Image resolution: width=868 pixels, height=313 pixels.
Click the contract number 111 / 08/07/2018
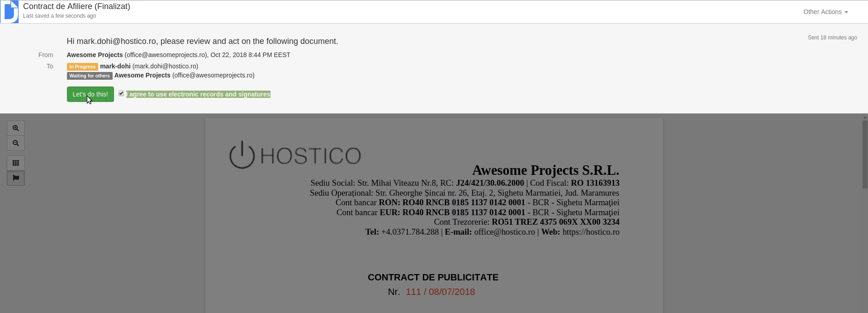440,292
